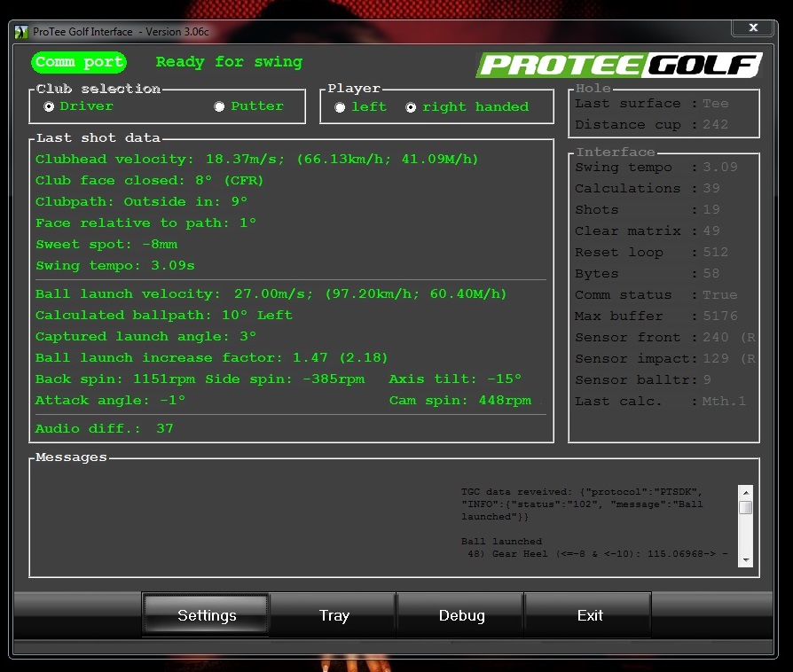Click the 'Back spin: 1151rpm' value
The image size is (793, 672).
point(114,379)
